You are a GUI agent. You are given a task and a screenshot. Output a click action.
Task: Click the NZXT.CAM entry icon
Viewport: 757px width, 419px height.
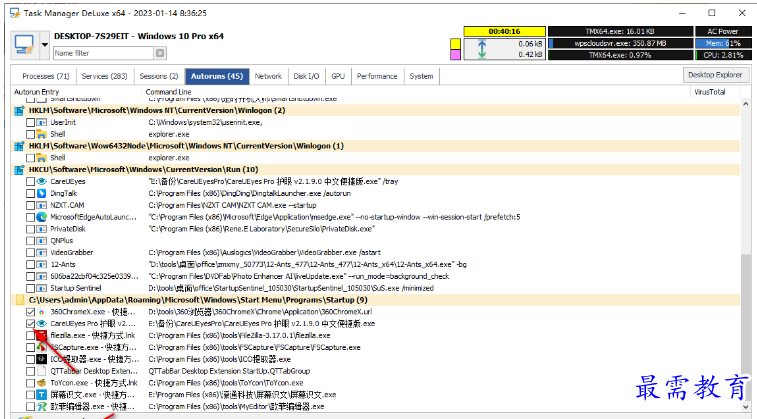[x=42, y=205]
